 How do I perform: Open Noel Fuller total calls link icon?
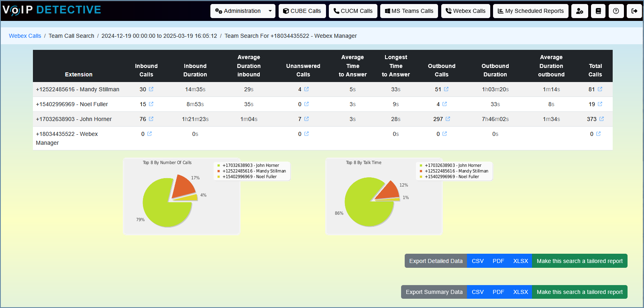coord(600,104)
